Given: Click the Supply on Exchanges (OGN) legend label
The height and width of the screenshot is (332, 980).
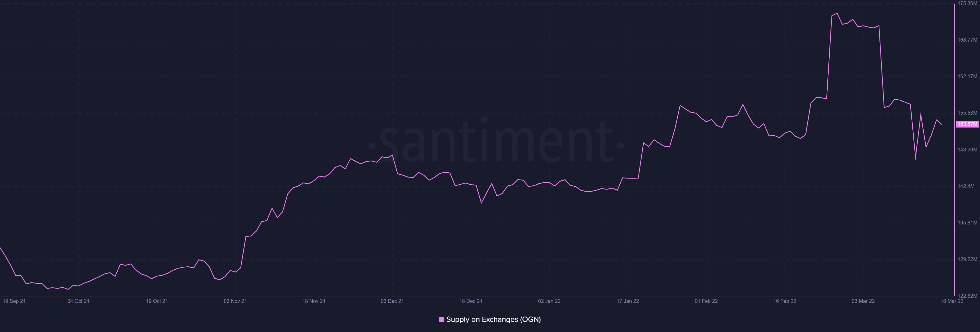Looking at the screenshot, I should [x=493, y=319].
